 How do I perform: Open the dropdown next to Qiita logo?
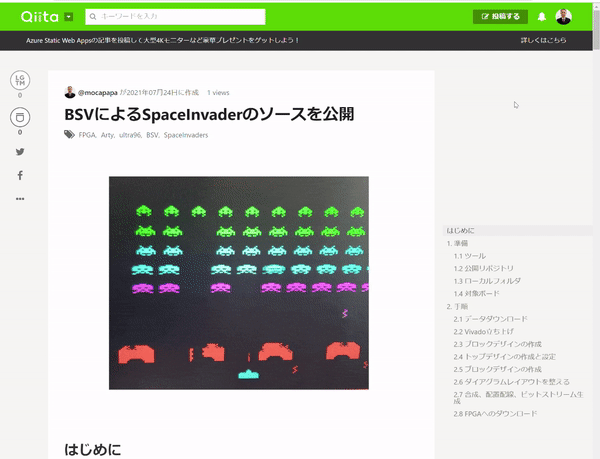pos(68,17)
